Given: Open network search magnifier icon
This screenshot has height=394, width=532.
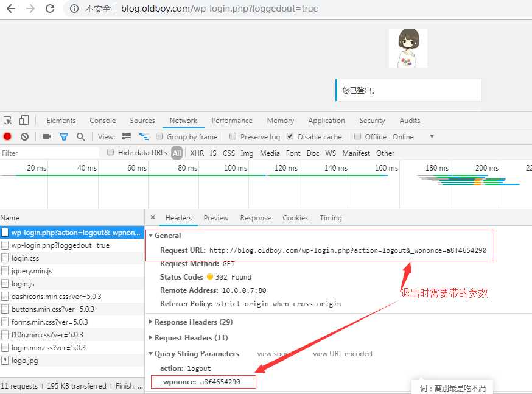Looking at the screenshot, I should (x=80, y=137).
